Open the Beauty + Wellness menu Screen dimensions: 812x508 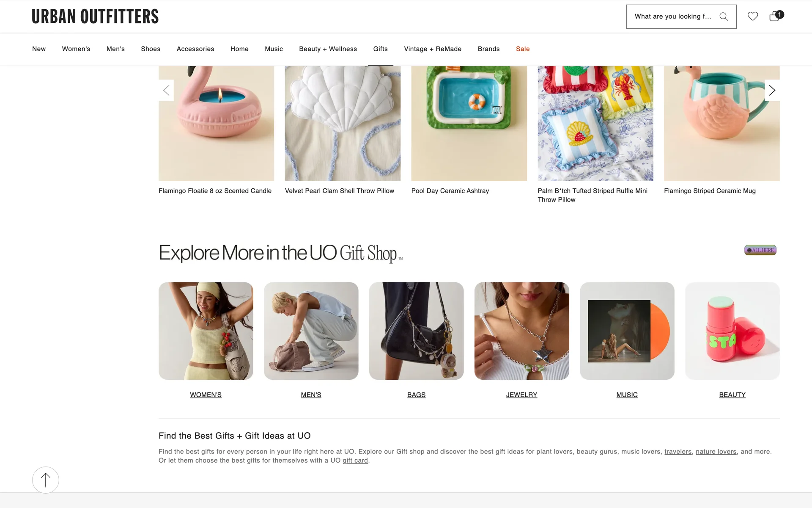[x=328, y=49]
